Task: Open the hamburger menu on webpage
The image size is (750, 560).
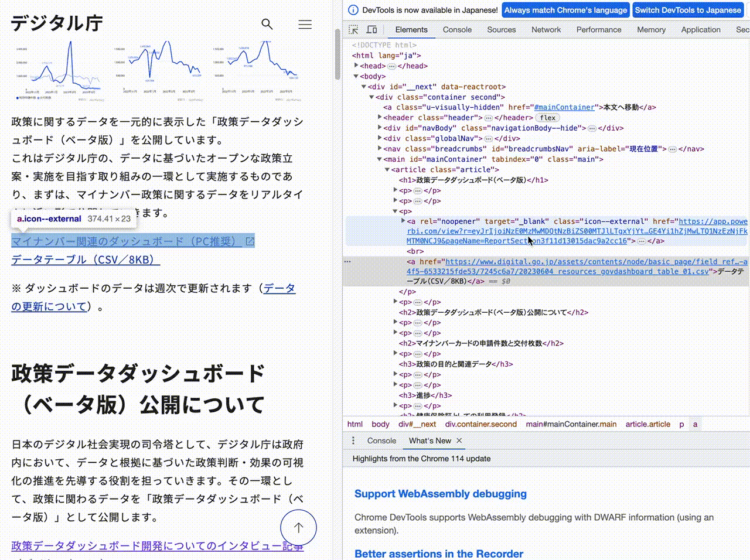Action: [x=305, y=24]
